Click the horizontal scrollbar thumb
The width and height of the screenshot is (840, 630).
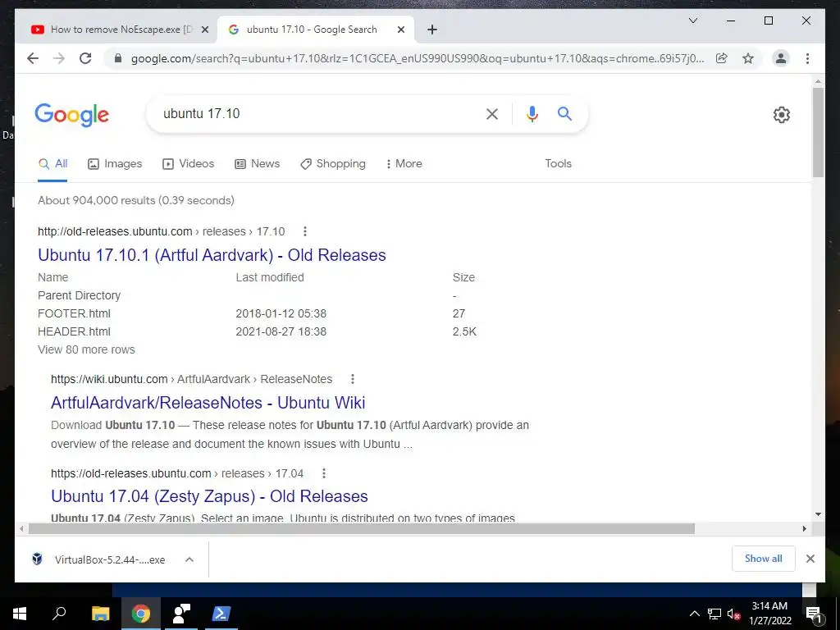[x=362, y=529]
